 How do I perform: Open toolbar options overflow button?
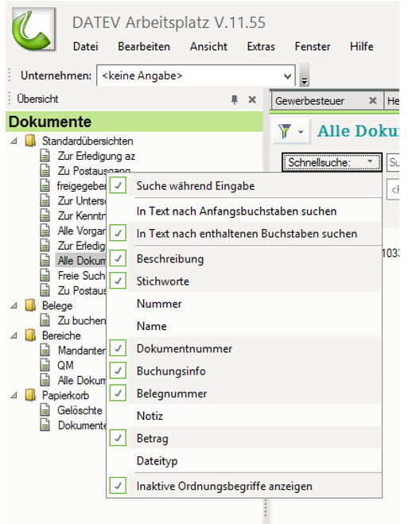pos(305,76)
